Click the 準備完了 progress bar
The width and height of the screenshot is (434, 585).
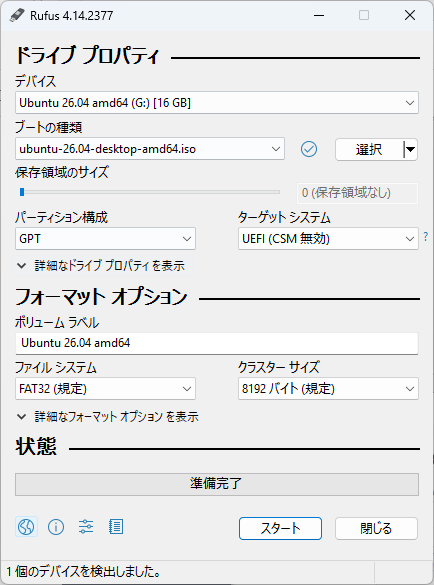coord(217,484)
